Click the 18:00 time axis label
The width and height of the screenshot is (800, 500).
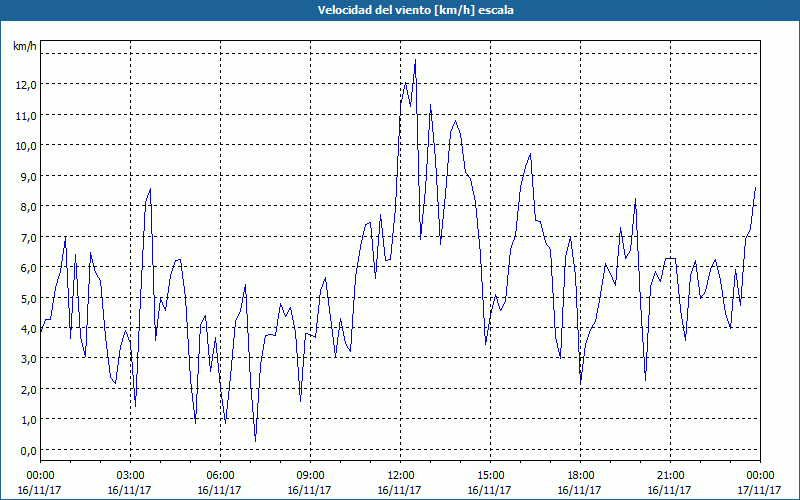click(581, 476)
